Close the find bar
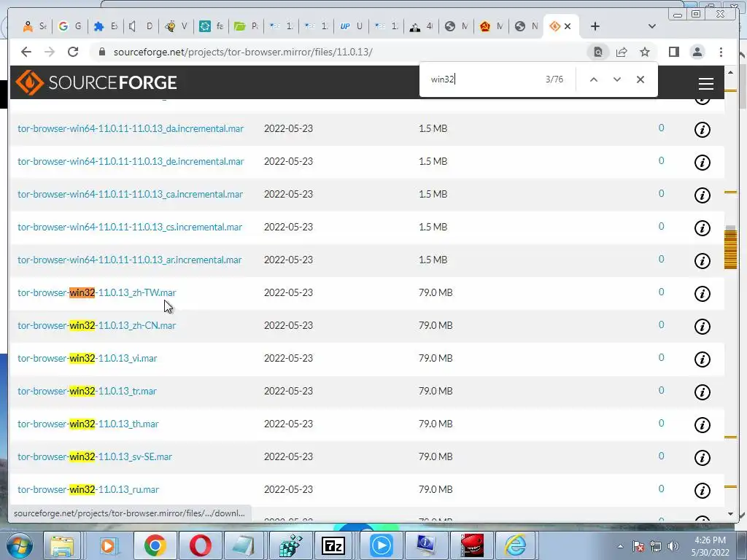The width and height of the screenshot is (747, 560). (640, 79)
